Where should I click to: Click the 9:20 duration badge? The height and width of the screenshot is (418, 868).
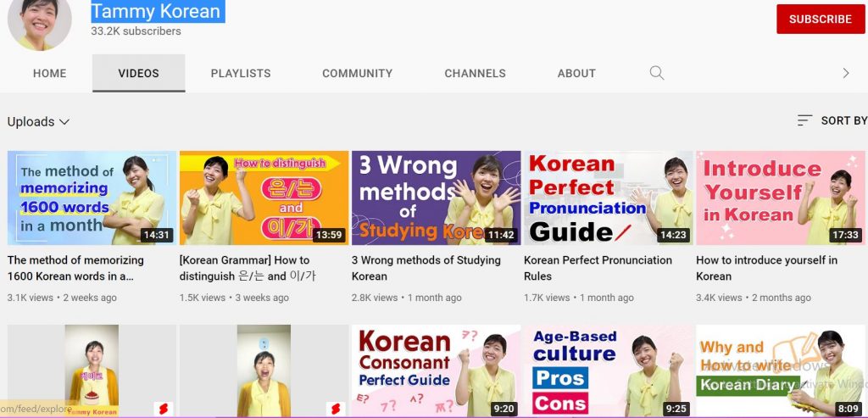point(504,410)
